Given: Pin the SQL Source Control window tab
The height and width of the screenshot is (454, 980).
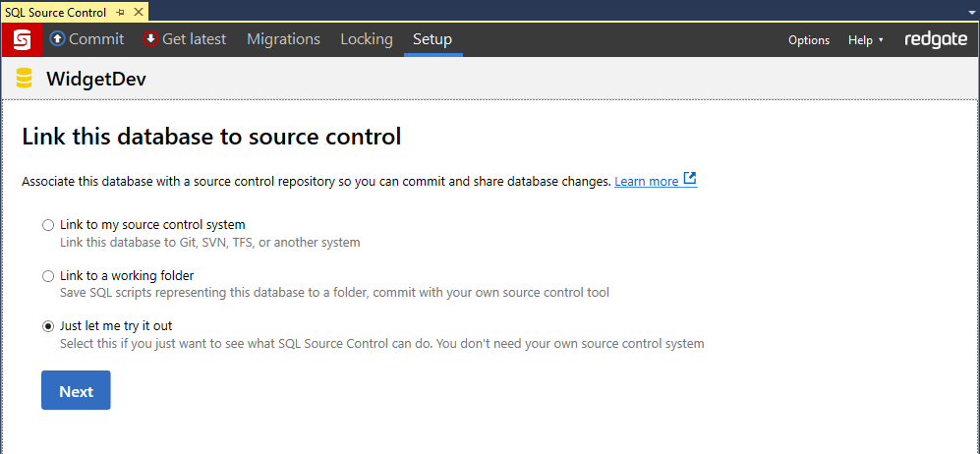Looking at the screenshot, I should click(120, 11).
